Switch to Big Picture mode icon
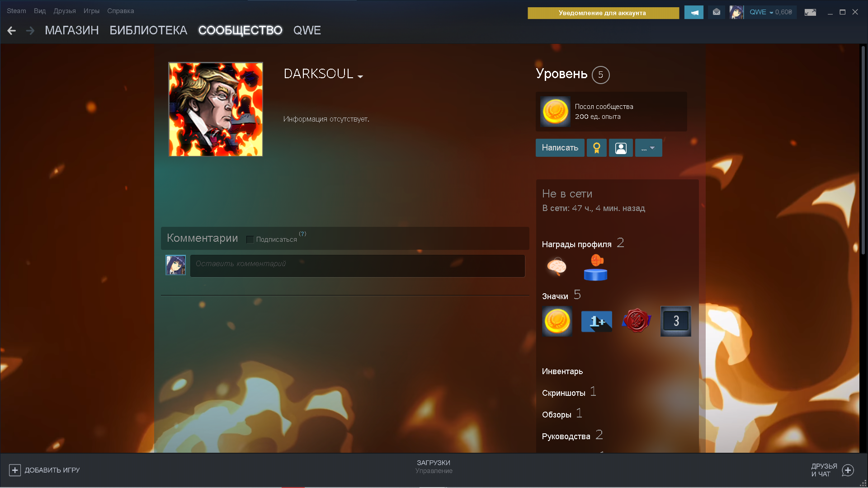 [x=810, y=12]
